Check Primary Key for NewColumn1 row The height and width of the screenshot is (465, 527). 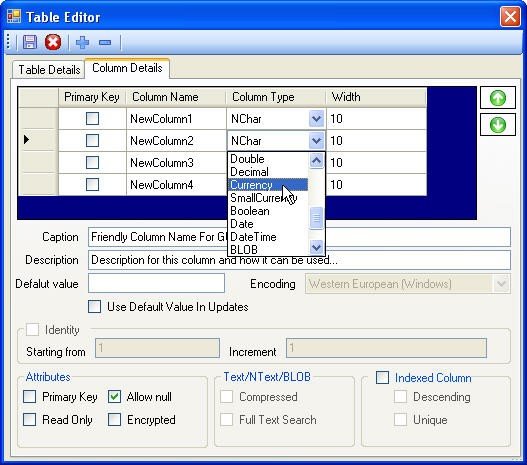92,119
